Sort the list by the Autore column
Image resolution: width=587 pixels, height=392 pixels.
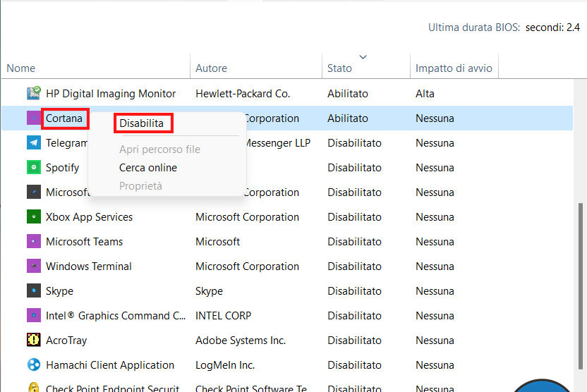pos(211,68)
